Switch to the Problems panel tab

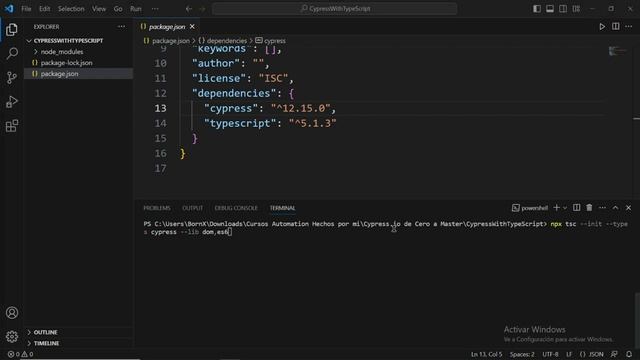pyautogui.click(x=157, y=208)
